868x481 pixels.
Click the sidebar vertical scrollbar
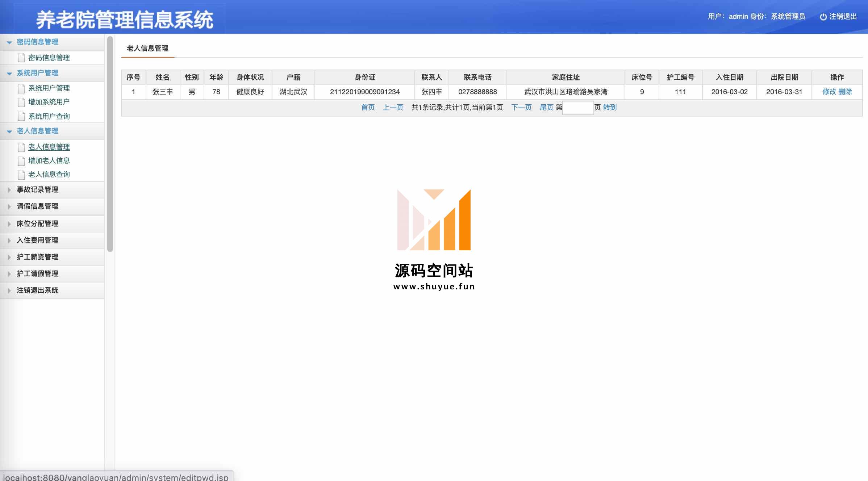click(x=110, y=144)
